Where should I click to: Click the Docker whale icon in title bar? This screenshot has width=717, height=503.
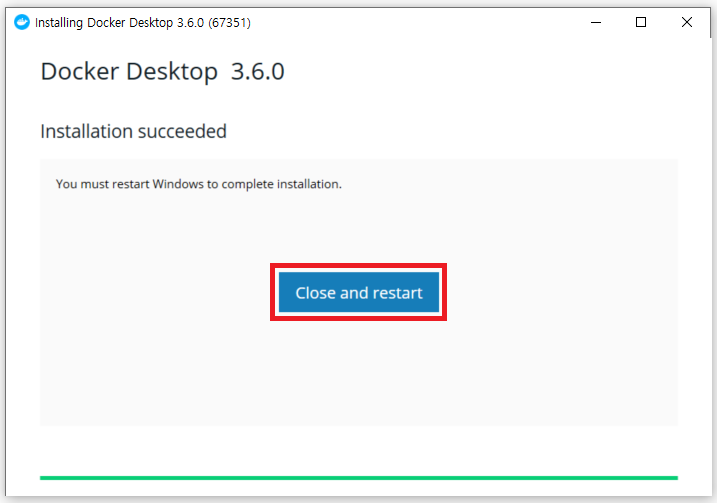pos(21,22)
